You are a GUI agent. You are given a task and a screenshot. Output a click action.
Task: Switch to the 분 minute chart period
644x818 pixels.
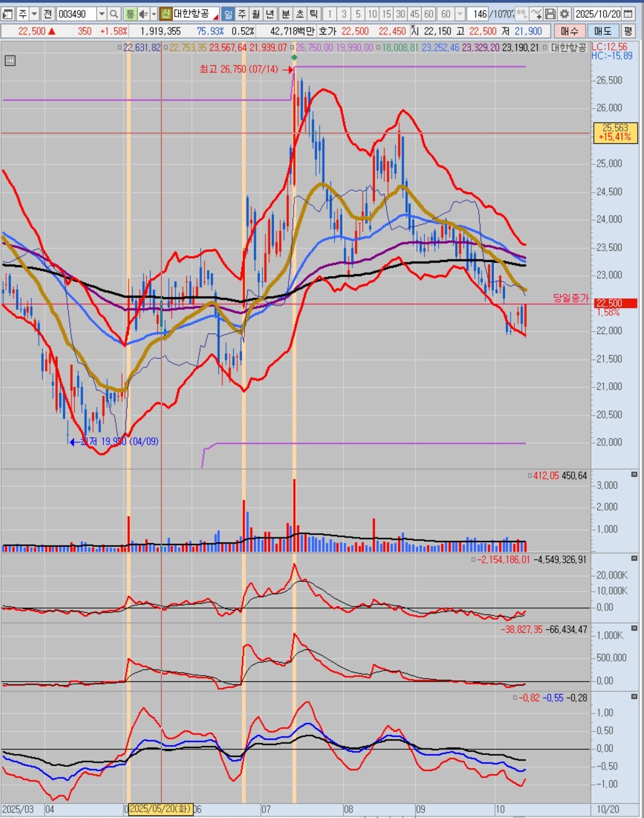(x=285, y=14)
